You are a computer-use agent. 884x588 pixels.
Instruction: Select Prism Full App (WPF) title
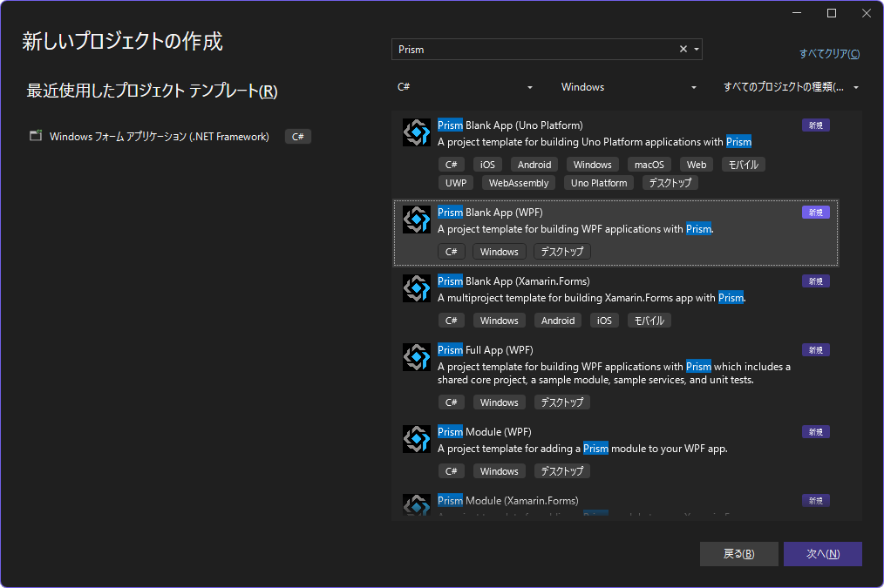pyautogui.click(x=486, y=350)
